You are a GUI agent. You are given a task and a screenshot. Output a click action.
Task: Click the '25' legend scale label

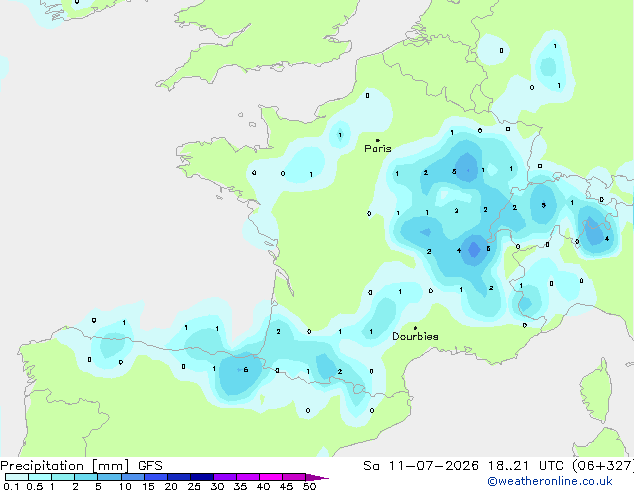194,486
